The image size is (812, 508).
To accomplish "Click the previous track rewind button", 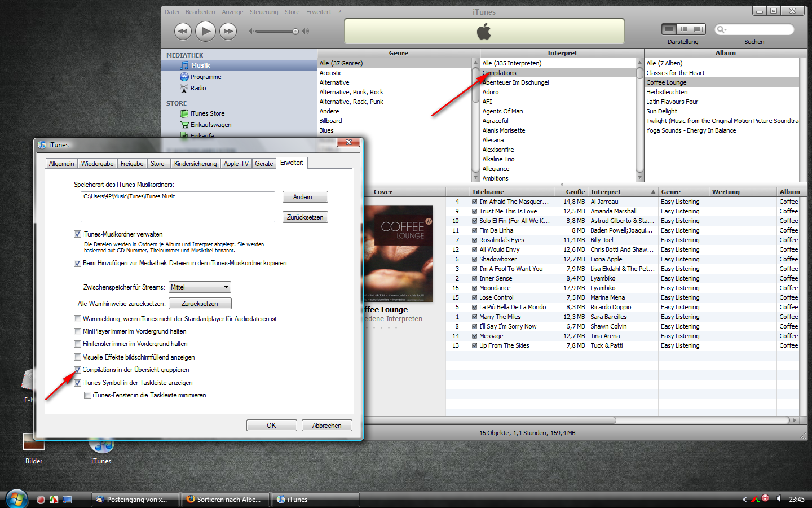I will coord(183,31).
